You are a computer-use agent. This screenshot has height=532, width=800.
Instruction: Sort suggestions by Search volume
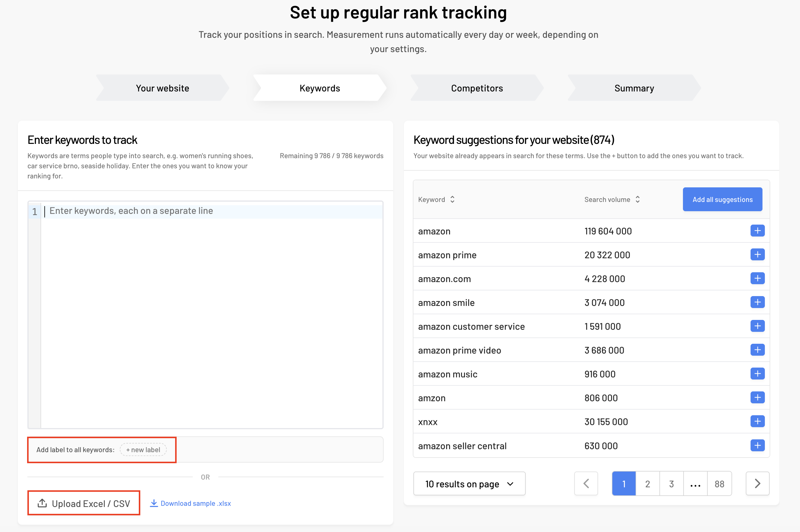click(x=612, y=200)
